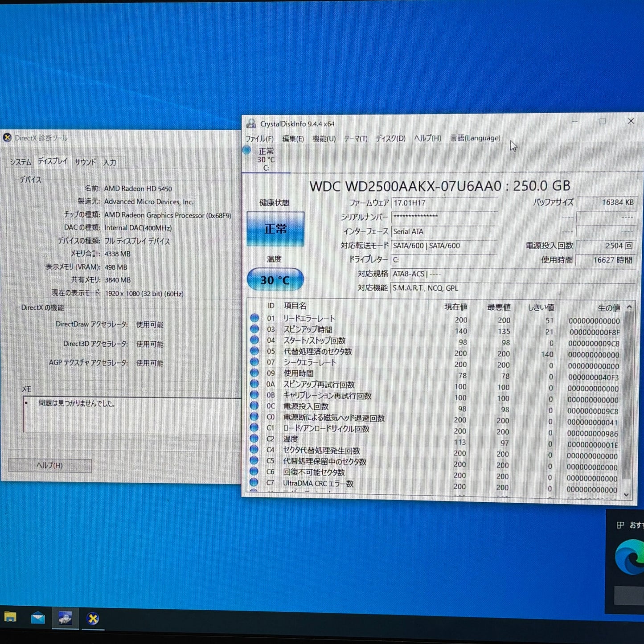Image resolution: width=644 pixels, height=644 pixels.
Task: Click the 対応機能 field S.M.A.R.T., NCQ, GPL
Action: click(x=513, y=288)
